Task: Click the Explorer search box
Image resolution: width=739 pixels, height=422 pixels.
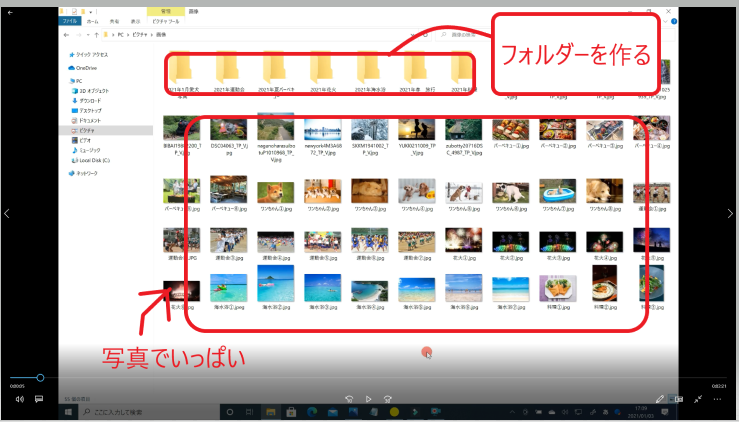Action: 470,34
